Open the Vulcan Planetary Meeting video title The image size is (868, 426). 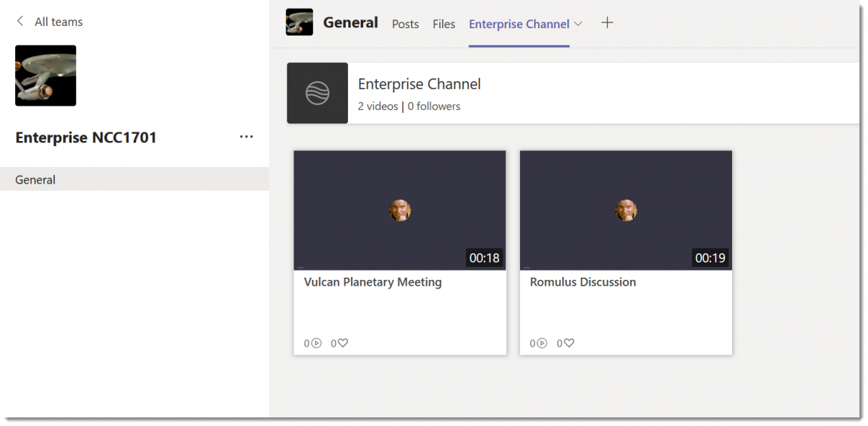373,282
